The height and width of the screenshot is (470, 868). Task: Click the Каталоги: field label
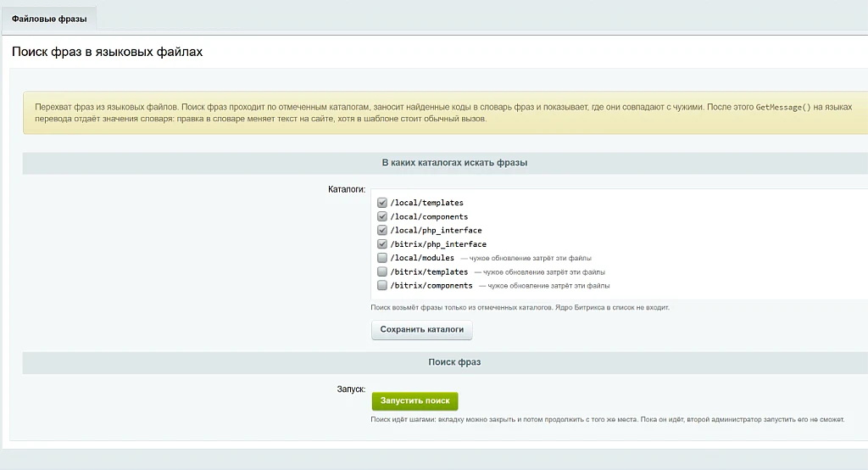coord(347,189)
